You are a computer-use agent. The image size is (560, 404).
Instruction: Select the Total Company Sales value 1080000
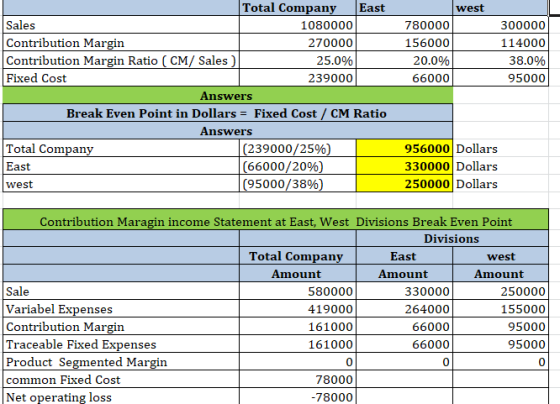298,25
